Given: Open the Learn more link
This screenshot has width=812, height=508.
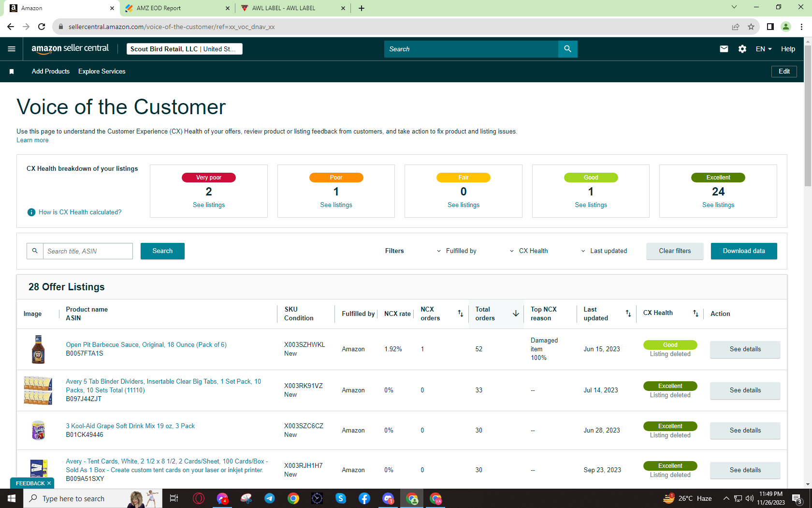Looking at the screenshot, I should tap(32, 140).
